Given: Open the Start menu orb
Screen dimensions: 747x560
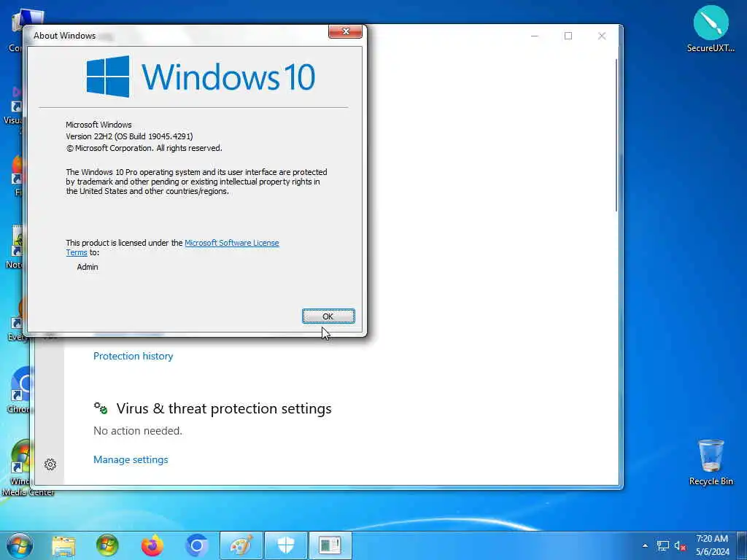Looking at the screenshot, I should click(20, 545).
